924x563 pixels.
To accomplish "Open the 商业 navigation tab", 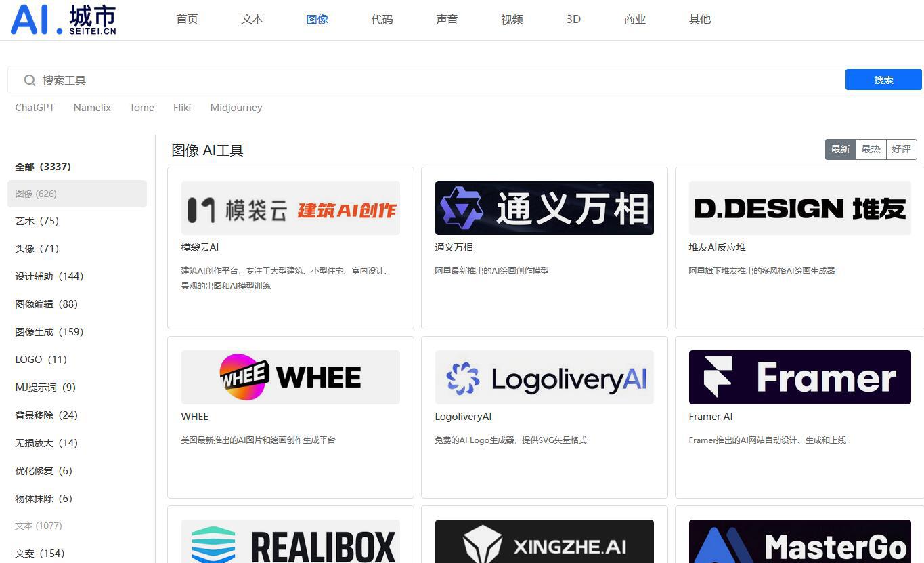I will coord(635,20).
